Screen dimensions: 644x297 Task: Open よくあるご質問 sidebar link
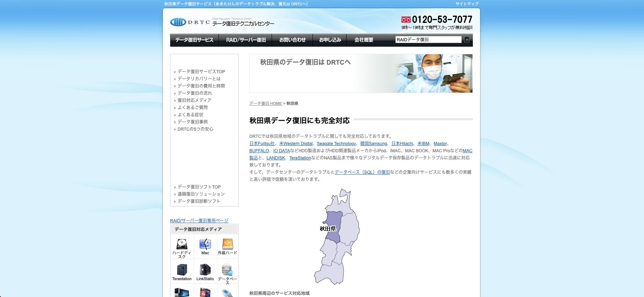(x=193, y=107)
